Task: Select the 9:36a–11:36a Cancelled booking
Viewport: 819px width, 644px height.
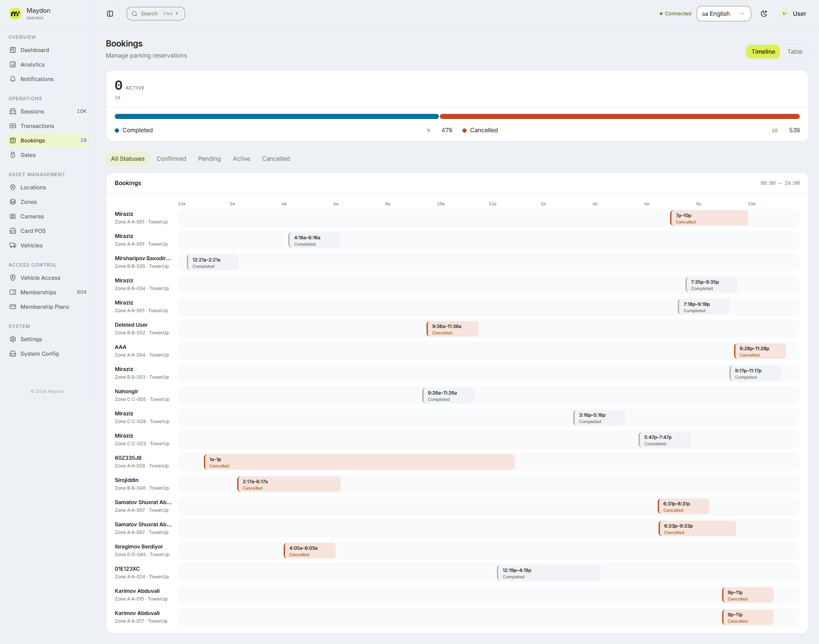Action: (453, 329)
